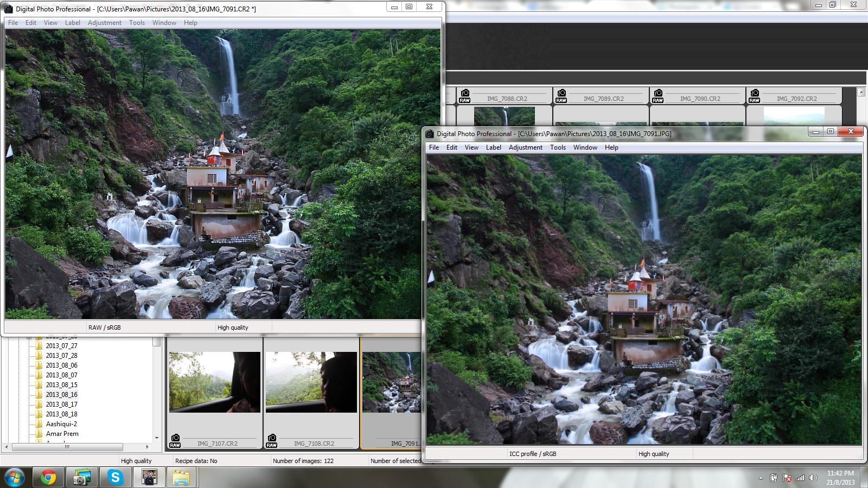
Task: Click RAW camera icon of IMG_7092.CR2
Action: tap(755, 96)
